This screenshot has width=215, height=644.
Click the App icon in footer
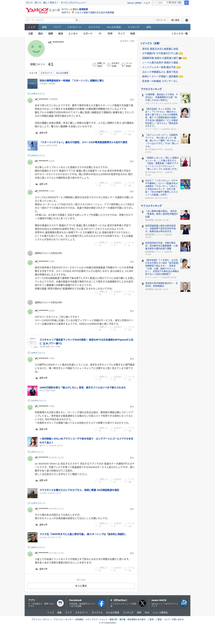click(x=60, y=603)
